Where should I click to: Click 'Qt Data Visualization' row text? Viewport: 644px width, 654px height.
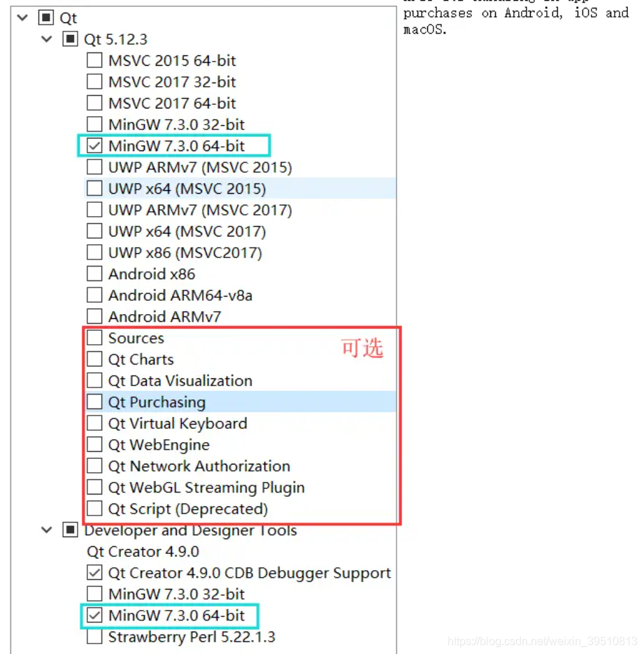click(x=180, y=381)
